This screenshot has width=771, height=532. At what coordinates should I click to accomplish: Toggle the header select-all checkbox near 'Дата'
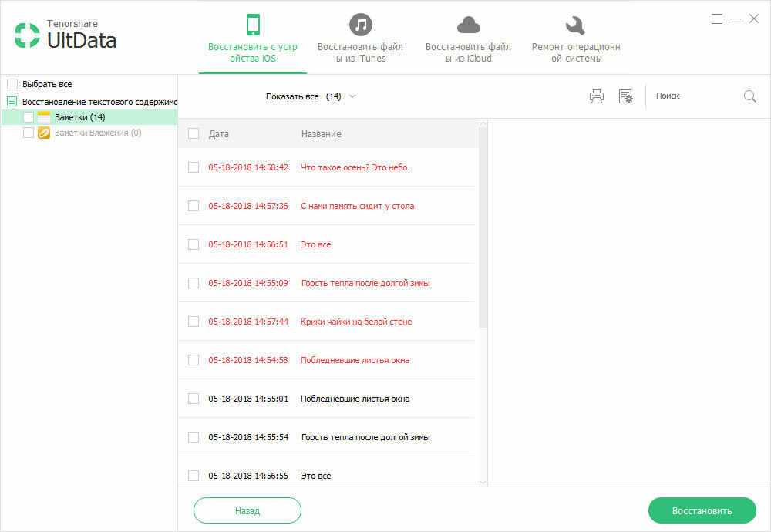[x=194, y=133]
